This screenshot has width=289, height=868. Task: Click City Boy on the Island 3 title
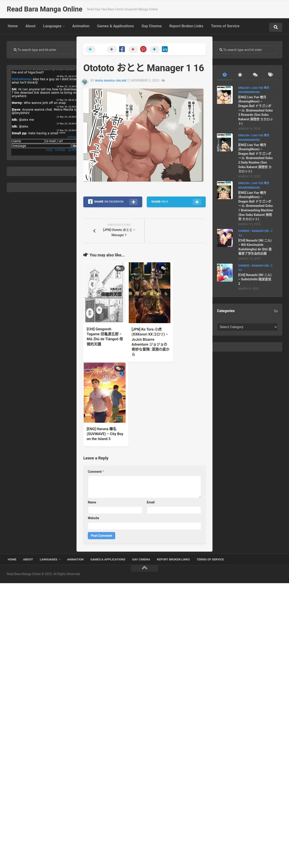(x=105, y=434)
